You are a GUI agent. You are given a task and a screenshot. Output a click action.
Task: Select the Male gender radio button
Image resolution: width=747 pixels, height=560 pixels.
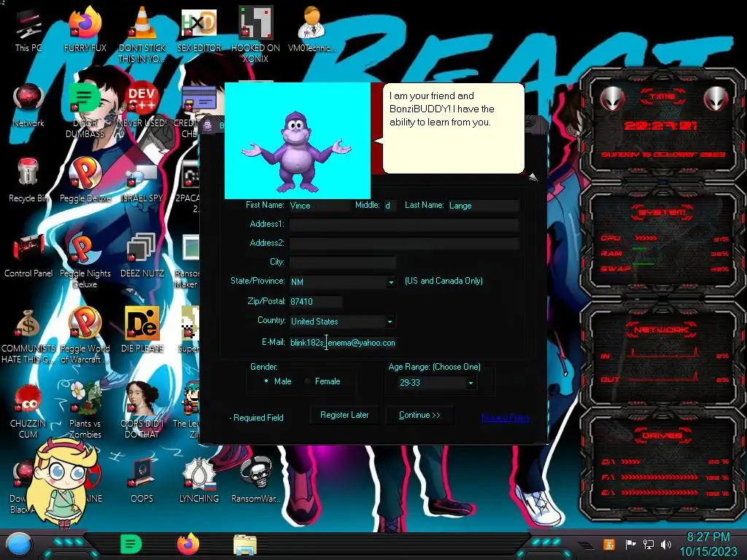[x=266, y=381]
